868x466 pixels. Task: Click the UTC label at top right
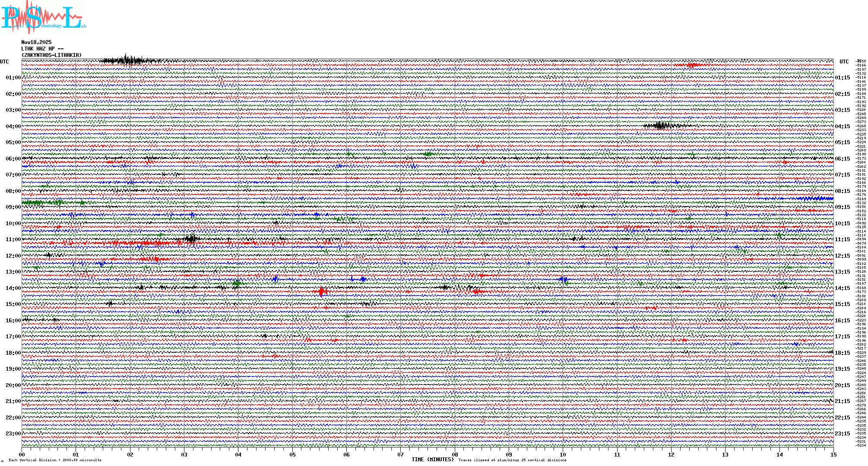pyautogui.click(x=844, y=62)
